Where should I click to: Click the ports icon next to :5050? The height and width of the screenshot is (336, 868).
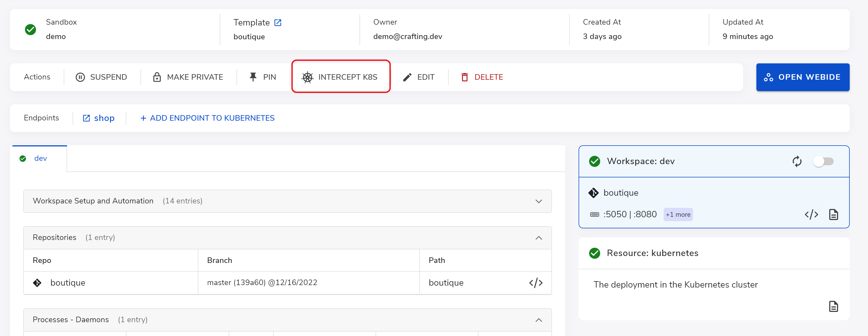coord(594,214)
